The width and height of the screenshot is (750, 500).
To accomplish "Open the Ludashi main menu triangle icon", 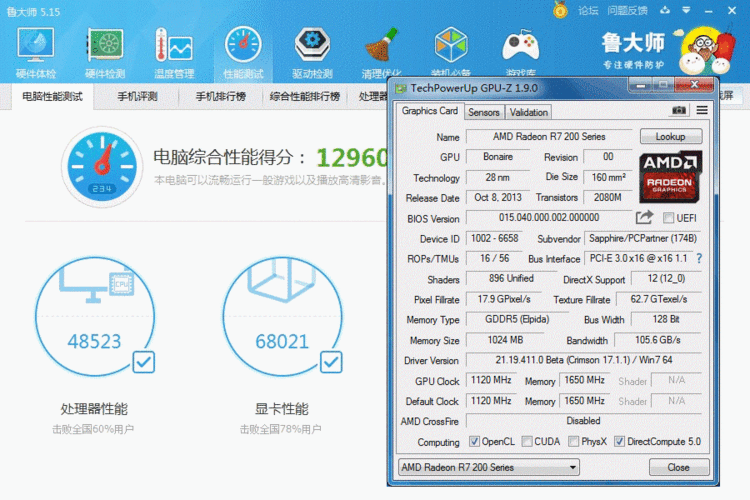I will coord(686,10).
